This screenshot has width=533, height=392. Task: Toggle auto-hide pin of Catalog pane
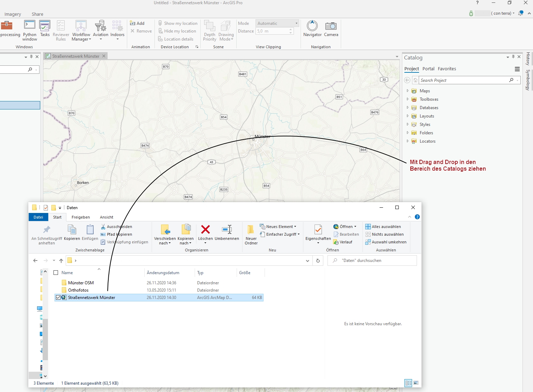[x=513, y=57]
